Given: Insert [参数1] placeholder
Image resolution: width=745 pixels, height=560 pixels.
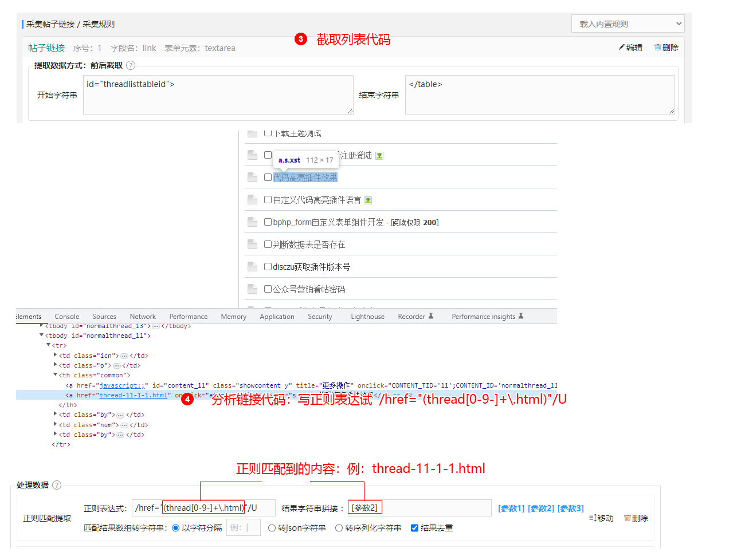Looking at the screenshot, I should point(511,508).
